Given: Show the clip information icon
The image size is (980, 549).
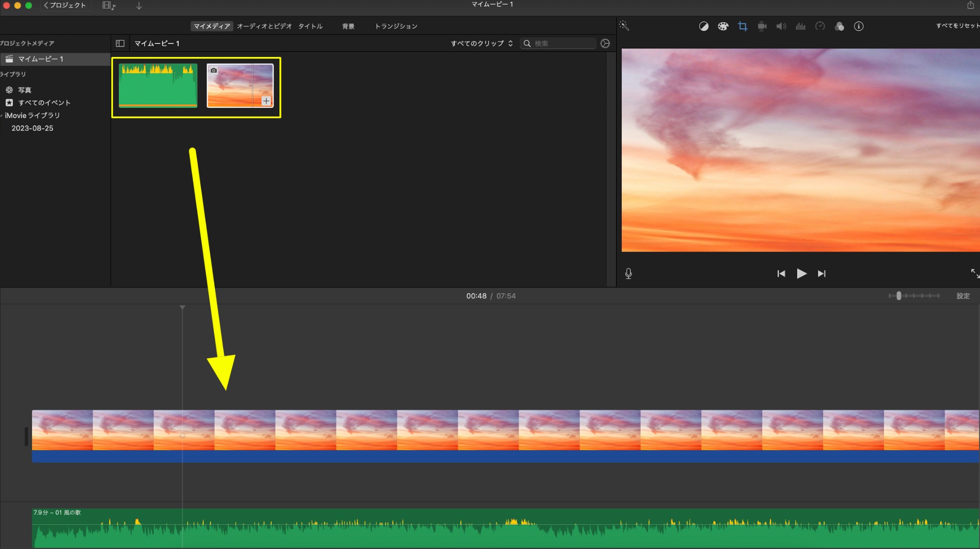Looking at the screenshot, I should click(859, 26).
